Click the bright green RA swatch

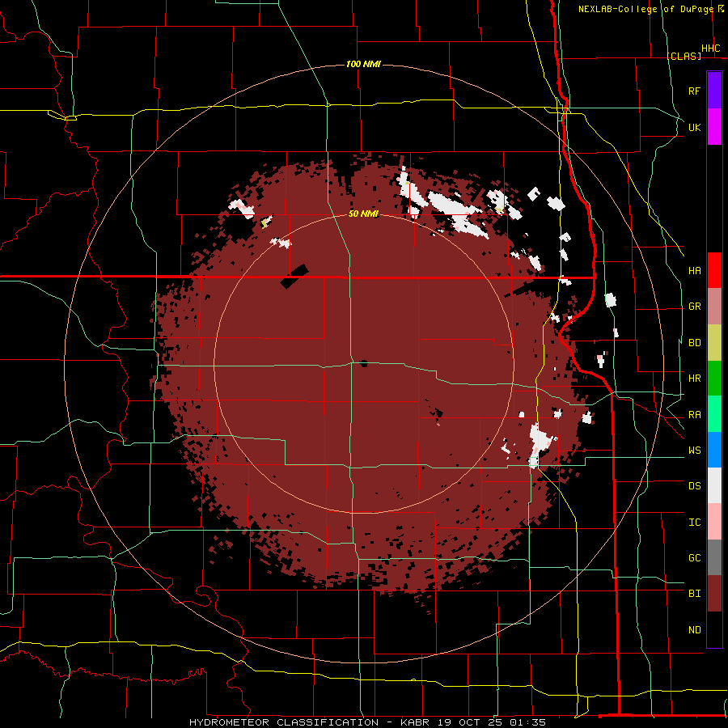click(714, 414)
